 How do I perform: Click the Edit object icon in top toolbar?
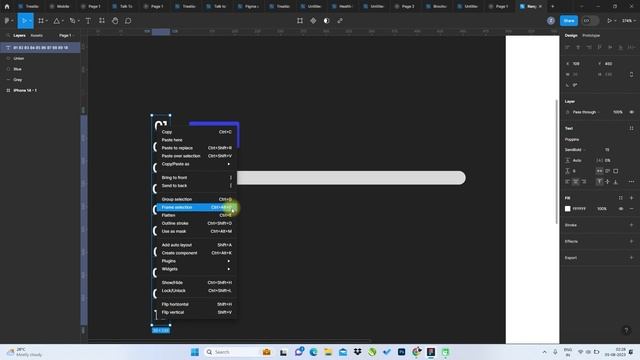coord(300,21)
